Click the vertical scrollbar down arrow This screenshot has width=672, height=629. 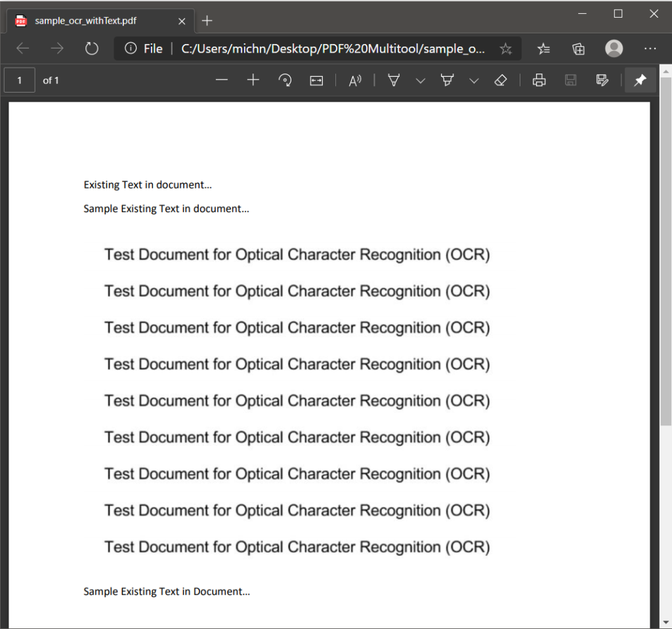(x=665, y=623)
